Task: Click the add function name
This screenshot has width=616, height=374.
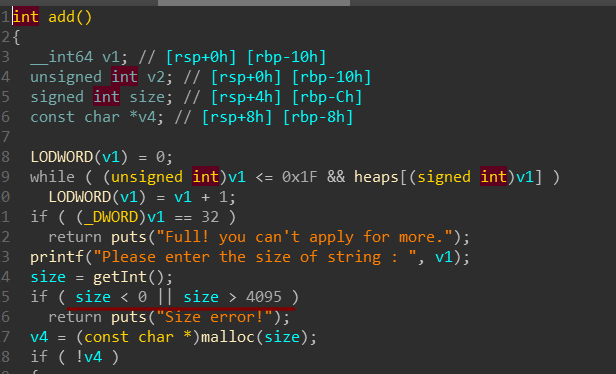Action: 61,17
